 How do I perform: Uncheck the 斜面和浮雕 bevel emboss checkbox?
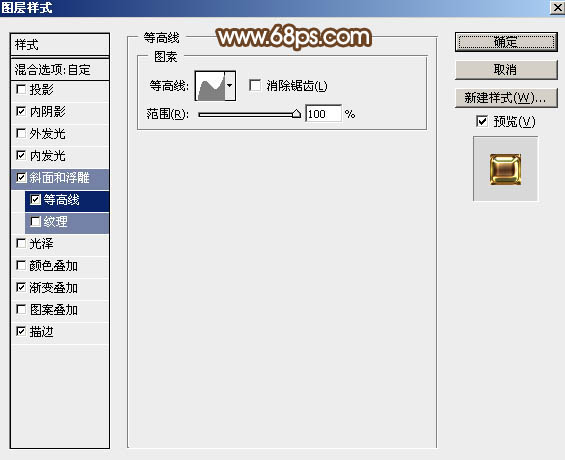21,177
